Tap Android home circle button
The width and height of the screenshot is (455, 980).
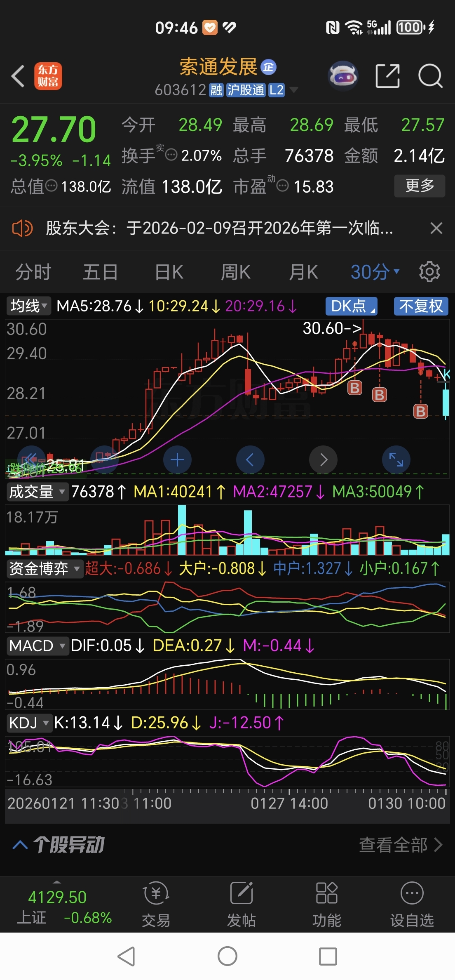pos(227,956)
